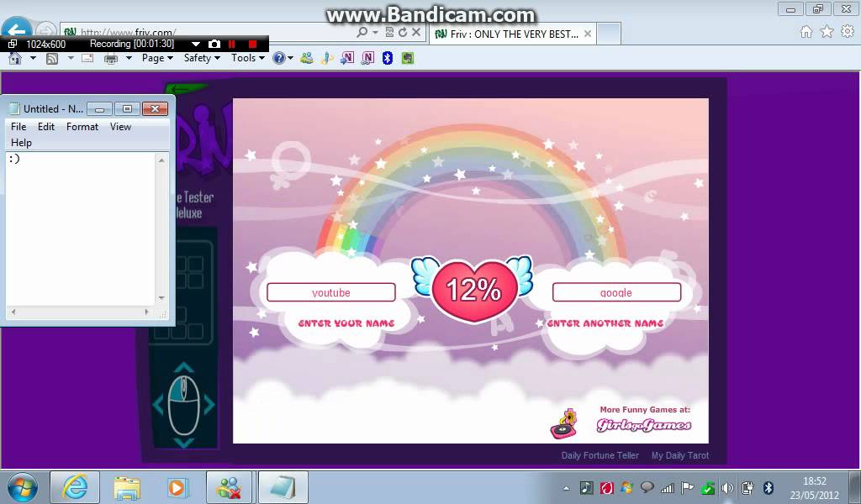Viewport: 861px width, 504px height.
Task: Click the Evernote elephant toolbar icon
Action: point(408,58)
